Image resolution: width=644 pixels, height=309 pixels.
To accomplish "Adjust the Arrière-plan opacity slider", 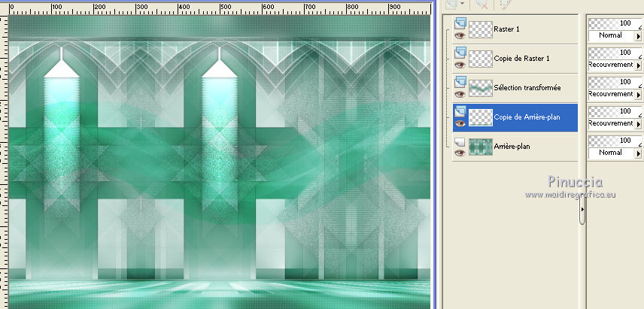I will click(615, 141).
